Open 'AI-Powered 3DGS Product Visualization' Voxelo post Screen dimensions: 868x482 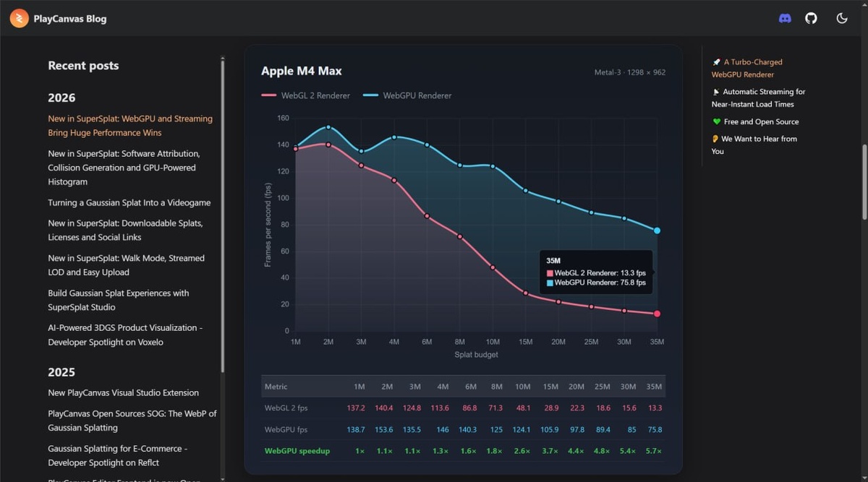click(x=125, y=335)
